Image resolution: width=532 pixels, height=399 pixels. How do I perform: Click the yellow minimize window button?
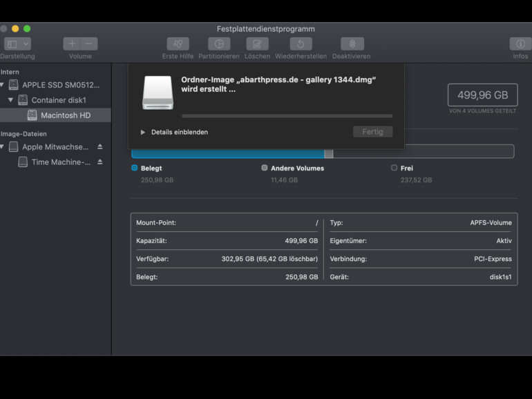[x=15, y=29]
